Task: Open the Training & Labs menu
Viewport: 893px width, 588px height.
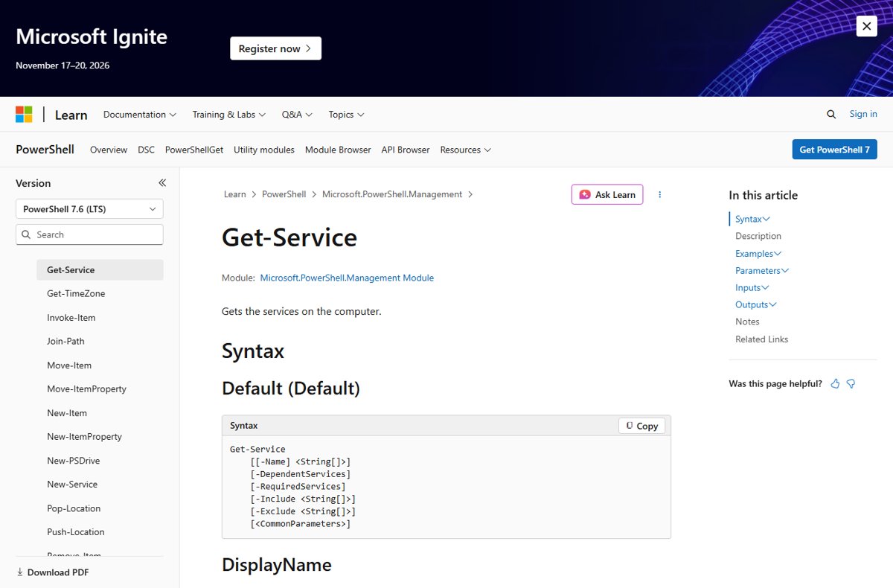Action: (x=229, y=115)
